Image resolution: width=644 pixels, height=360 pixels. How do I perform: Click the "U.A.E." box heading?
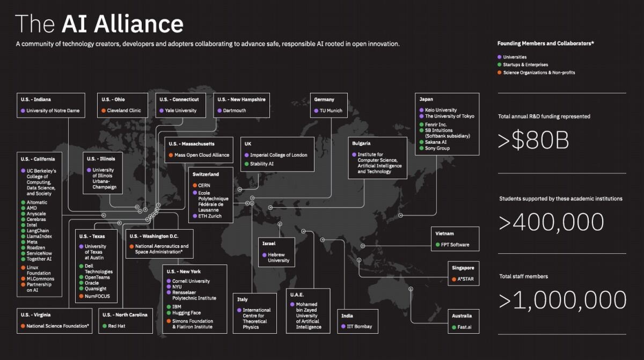[297, 295]
